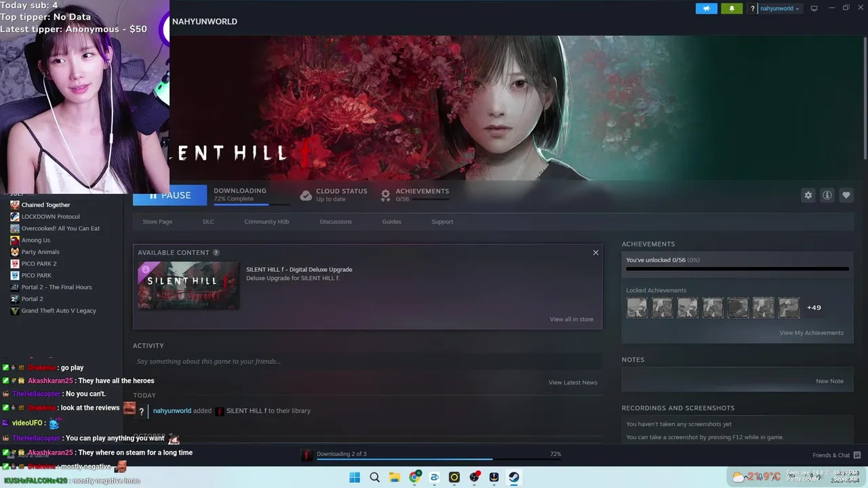
Task: Select PICO PARK 2 in library list
Action: 39,264
